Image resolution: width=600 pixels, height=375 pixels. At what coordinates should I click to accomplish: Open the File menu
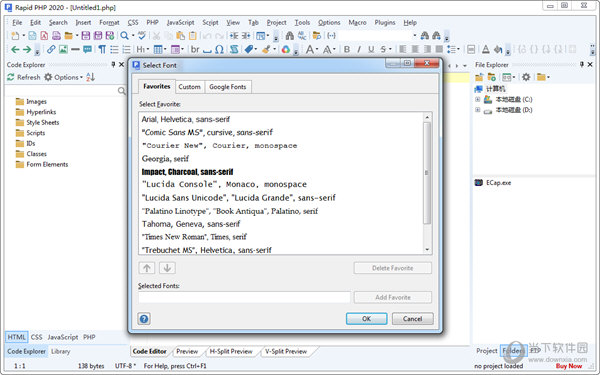tap(17, 23)
